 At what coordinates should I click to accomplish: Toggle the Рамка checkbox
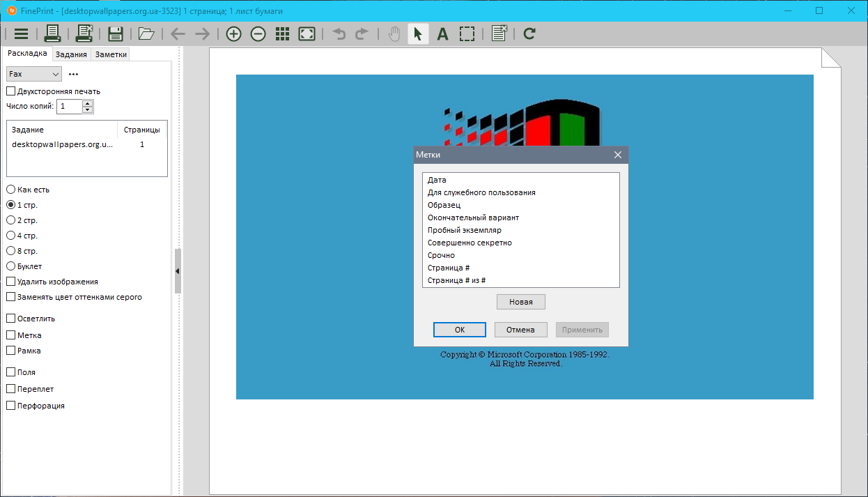click(x=24, y=351)
